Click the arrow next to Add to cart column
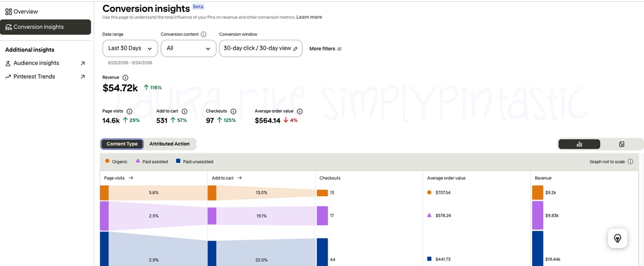644x266 pixels. tap(240, 178)
